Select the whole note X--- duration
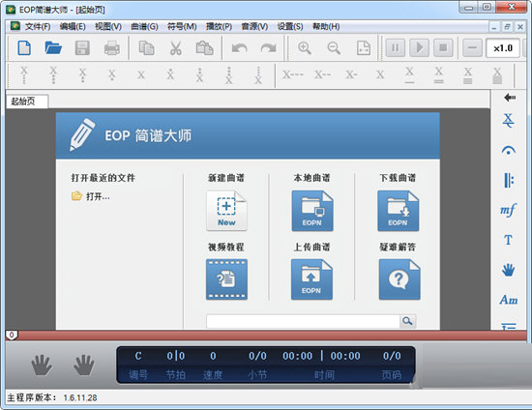The height and width of the screenshot is (410, 532). [293, 74]
